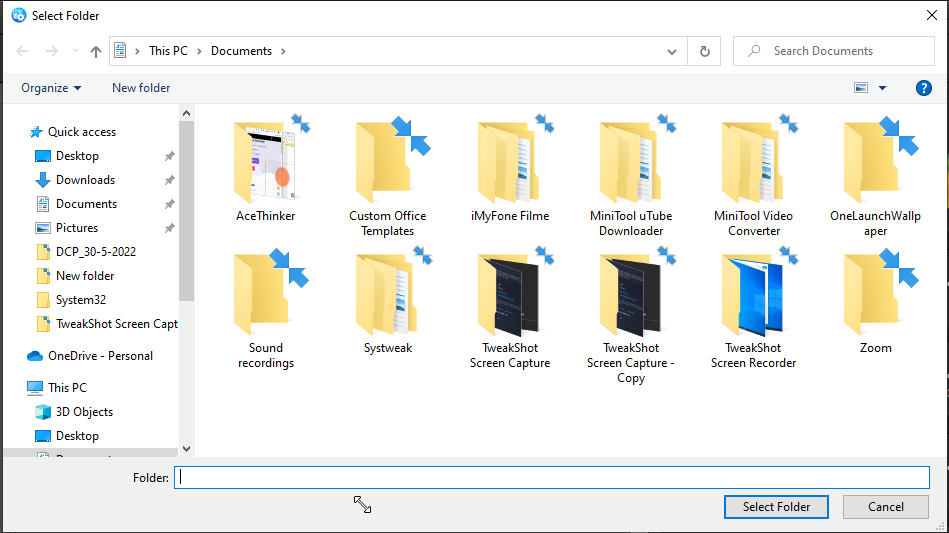Go back with the left arrow
Screen dimensions: 949x533
pos(22,51)
